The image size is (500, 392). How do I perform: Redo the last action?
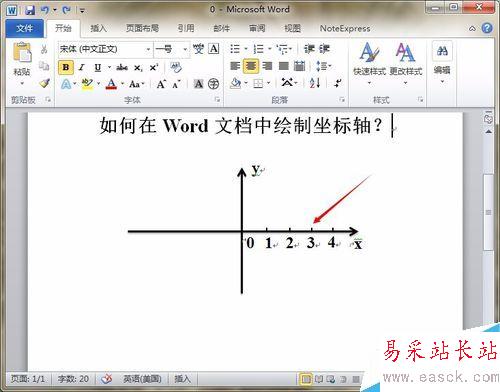[66, 10]
